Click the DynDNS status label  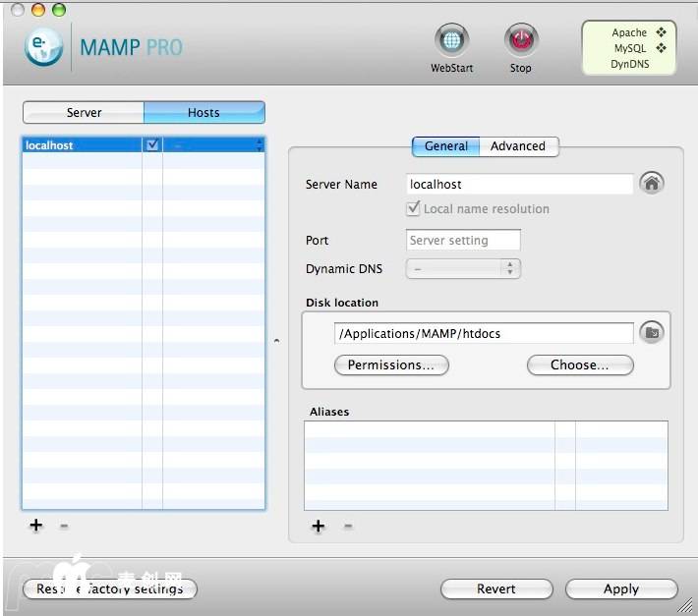click(x=629, y=64)
